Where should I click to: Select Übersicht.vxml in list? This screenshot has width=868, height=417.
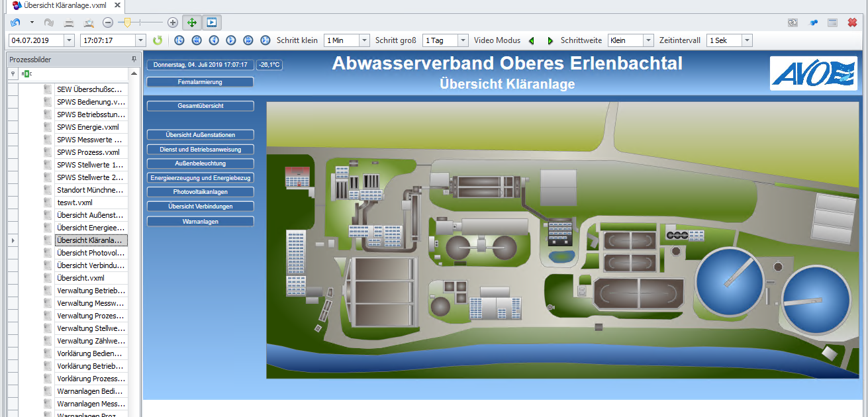[91, 278]
